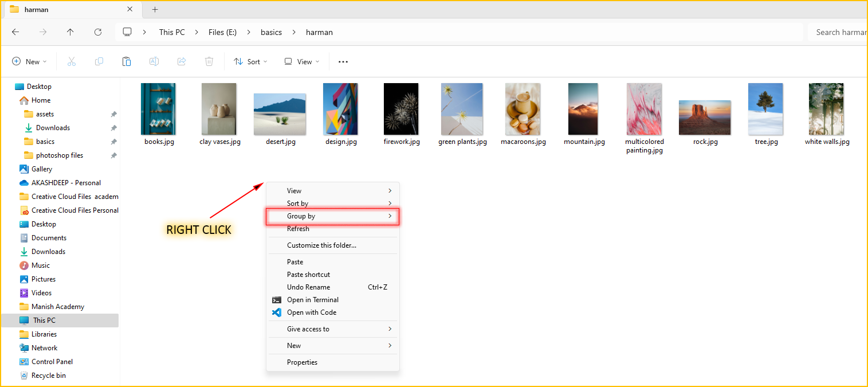Click Open in Terminal menu entry

tap(312, 300)
